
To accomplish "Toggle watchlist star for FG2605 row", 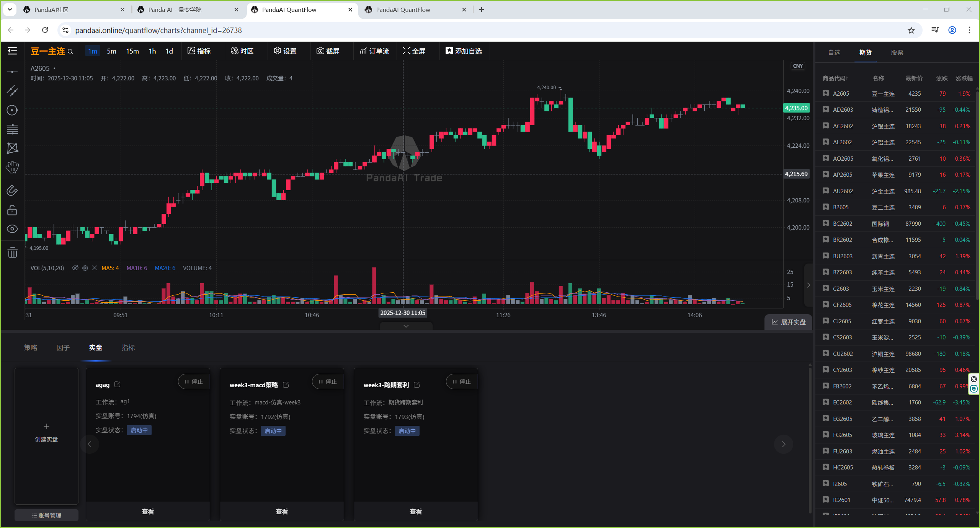I will point(826,435).
